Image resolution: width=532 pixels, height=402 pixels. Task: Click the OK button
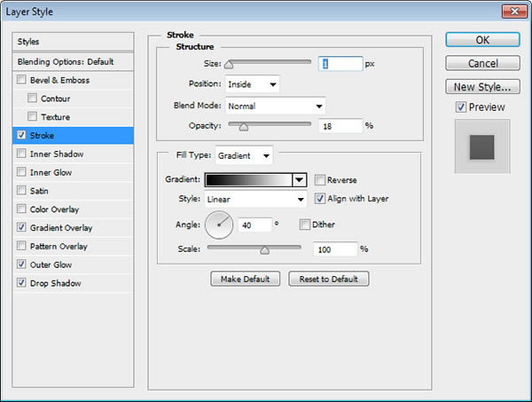tap(482, 40)
